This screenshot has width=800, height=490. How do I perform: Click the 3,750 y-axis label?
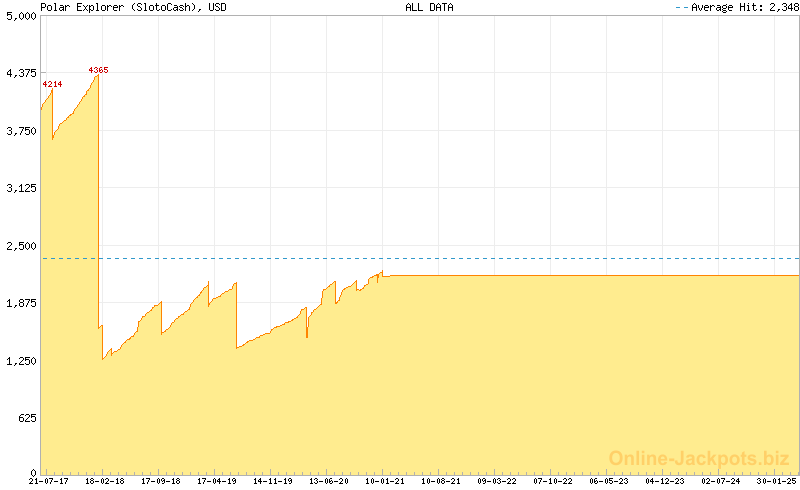(x=21, y=131)
